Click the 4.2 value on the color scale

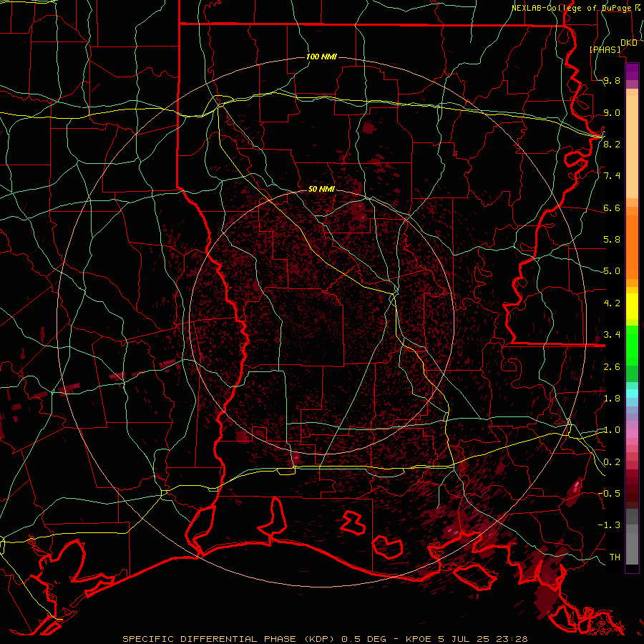point(612,303)
